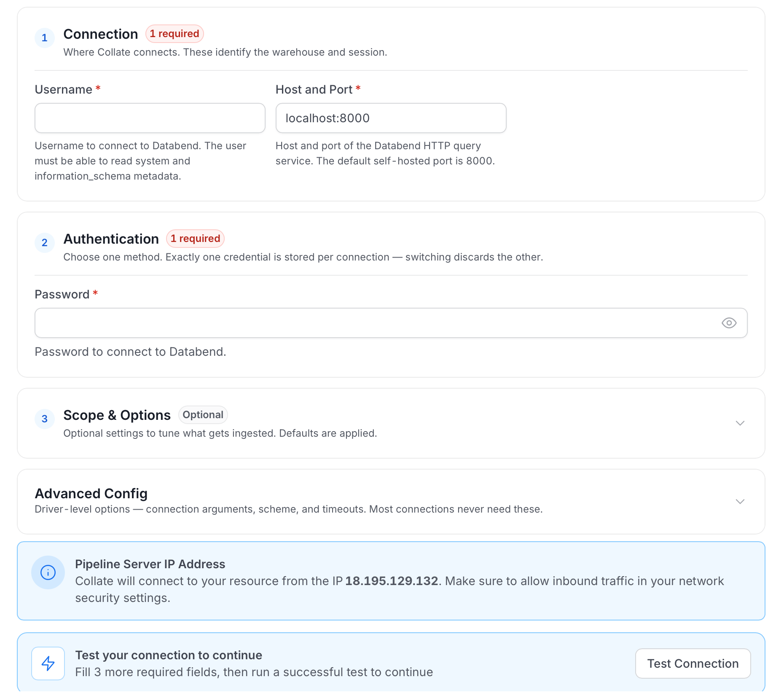Click the Authentication section heading
This screenshot has height=693, width=784.
(x=111, y=239)
